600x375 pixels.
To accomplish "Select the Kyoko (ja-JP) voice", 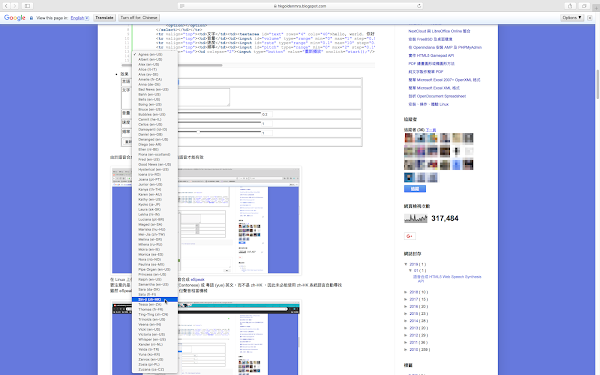I will click(x=155, y=204).
